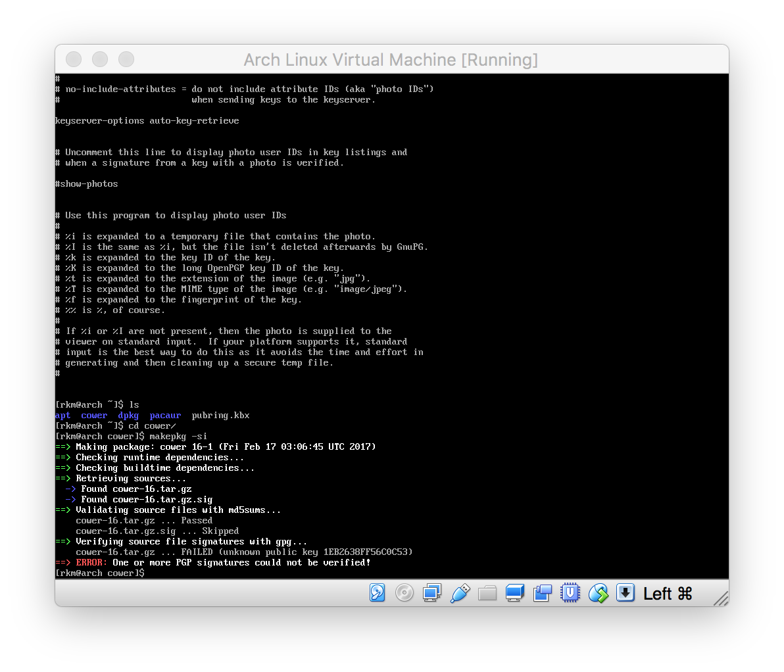Screen dimensions: 784x672
Task: Click the blue 'apt' directory name
Action: pyautogui.click(x=62, y=416)
